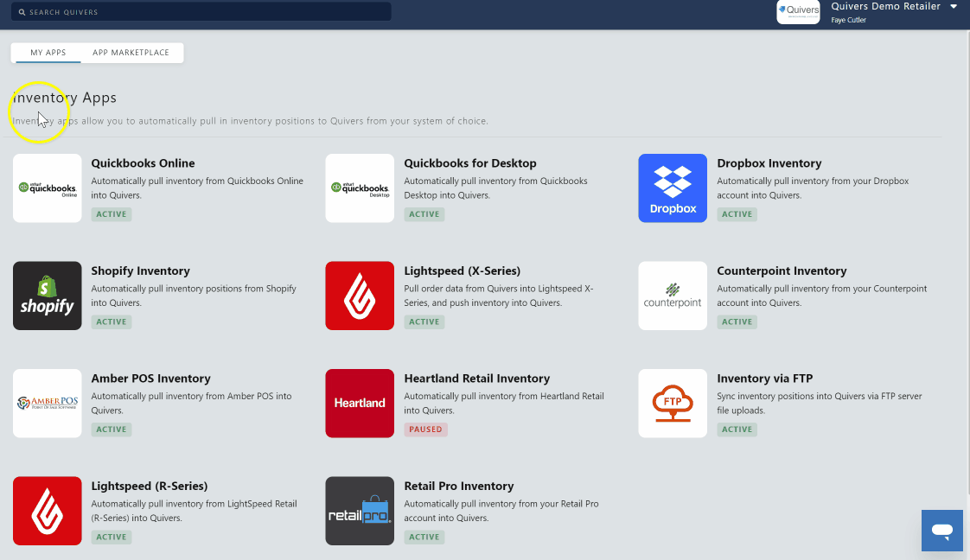Click the ACTIVE badge under Amber POS Inventory
The image size is (970, 560).
click(x=112, y=429)
